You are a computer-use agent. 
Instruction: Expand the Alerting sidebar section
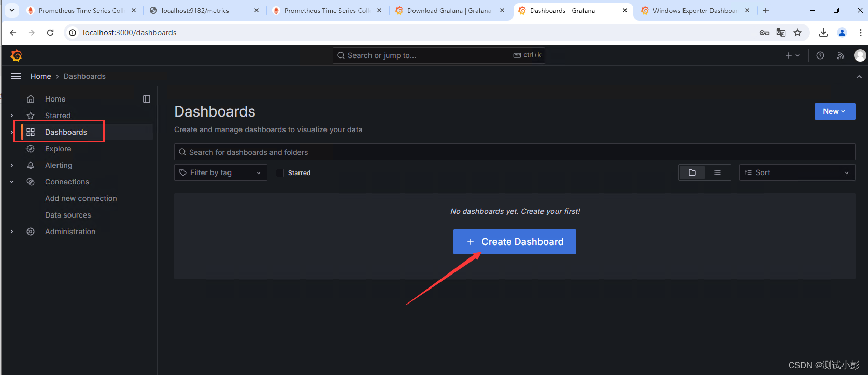click(12, 165)
